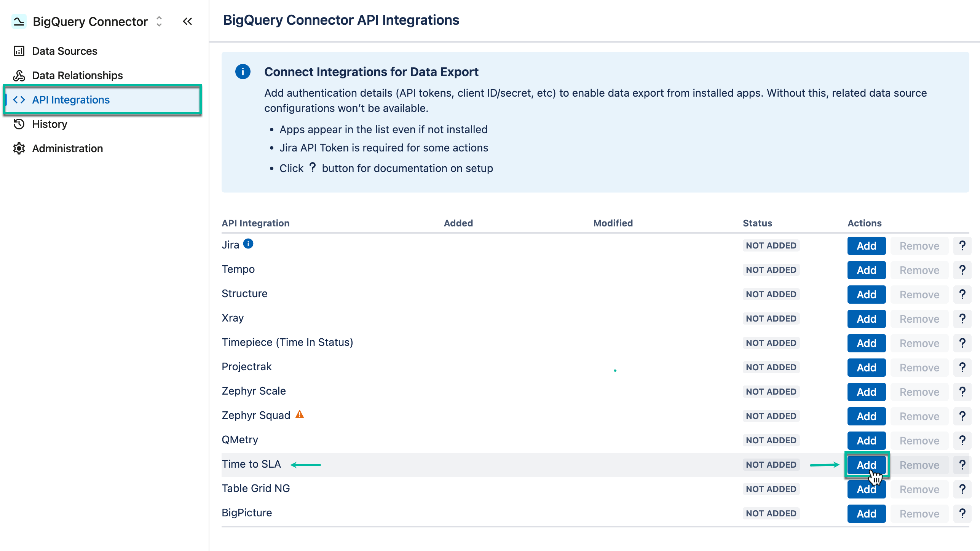This screenshot has width=980, height=551.
Task: Remove the Tempo integration
Action: coord(919,270)
